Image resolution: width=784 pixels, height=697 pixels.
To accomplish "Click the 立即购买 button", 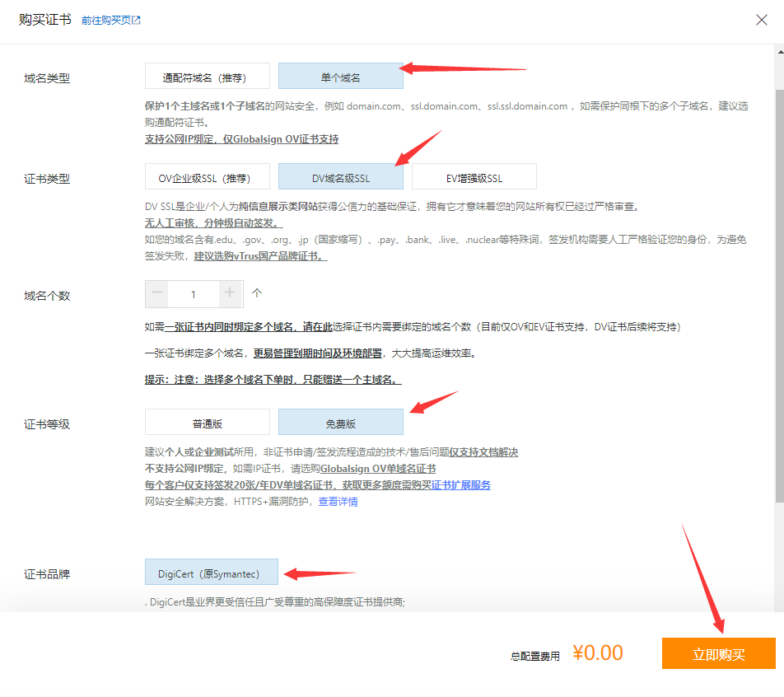I will (718, 654).
